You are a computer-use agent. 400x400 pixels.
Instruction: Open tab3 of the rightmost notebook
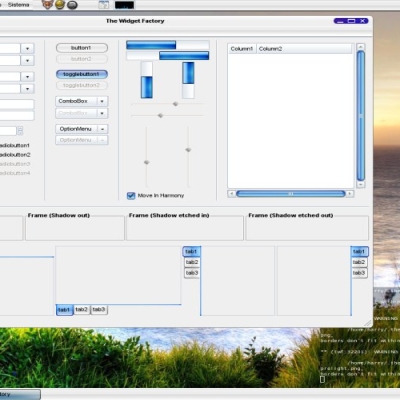click(359, 273)
